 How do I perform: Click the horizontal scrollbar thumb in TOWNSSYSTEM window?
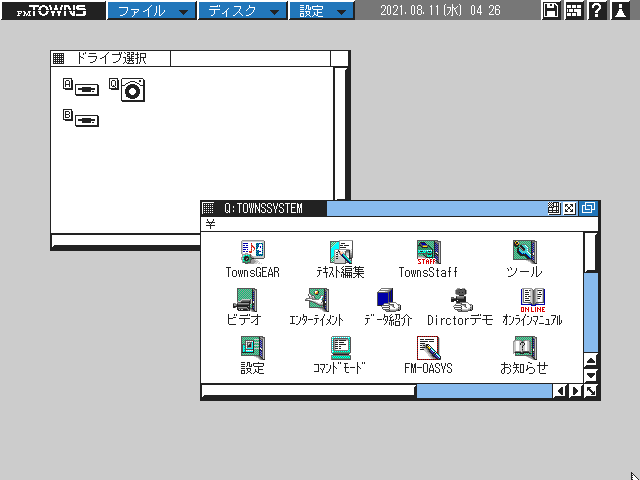[309, 391]
